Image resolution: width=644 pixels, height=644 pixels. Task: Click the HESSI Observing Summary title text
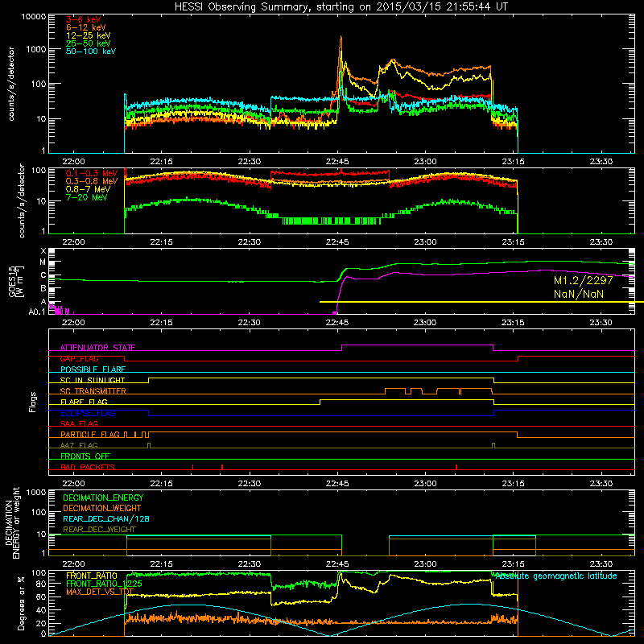(341, 6)
